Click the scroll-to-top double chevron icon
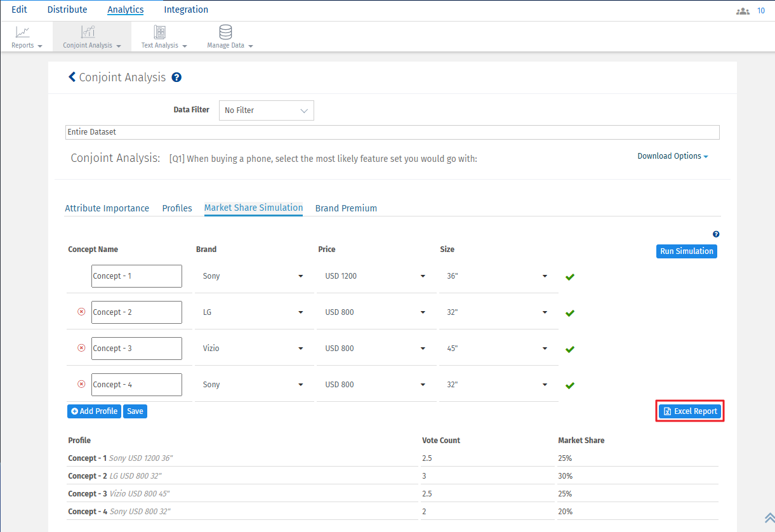The height and width of the screenshot is (532, 775). 769,518
